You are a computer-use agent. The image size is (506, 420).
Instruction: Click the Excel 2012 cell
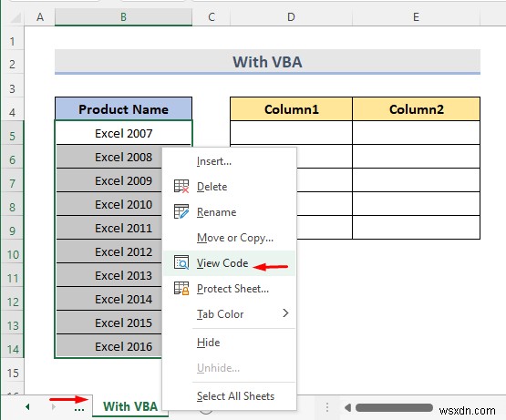click(x=108, y=251)
